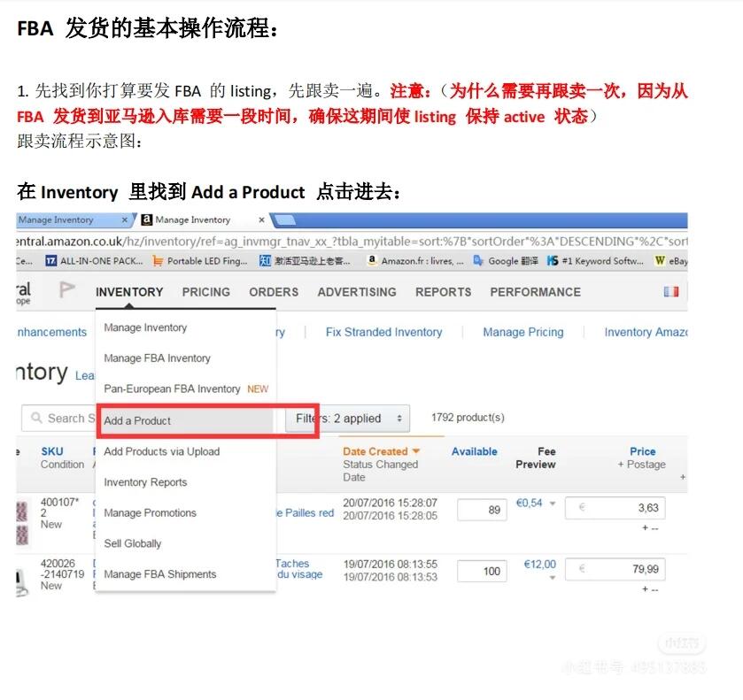The image size is (743, 700).
Task: Open the eBay bookmark
Action: pos(671,261)
